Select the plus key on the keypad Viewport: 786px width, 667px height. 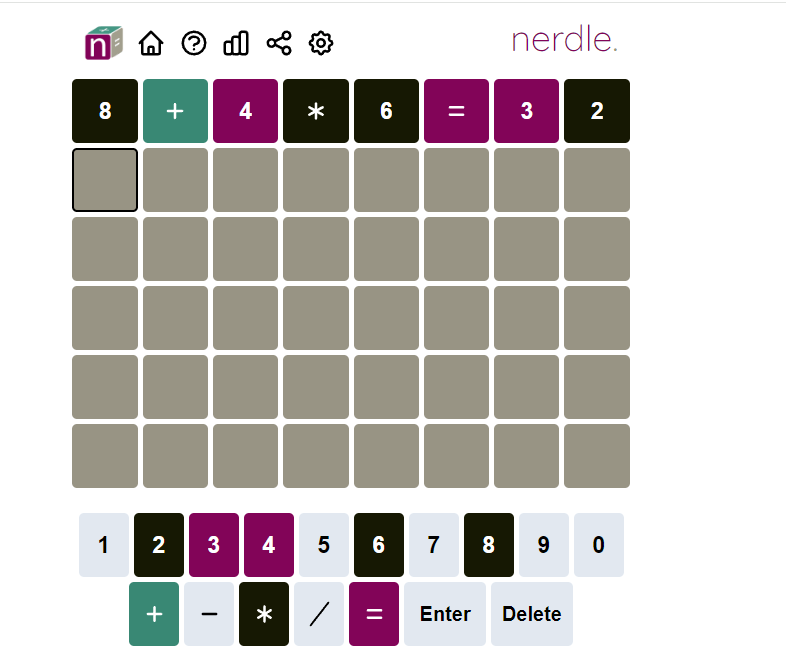coord(154,614)
